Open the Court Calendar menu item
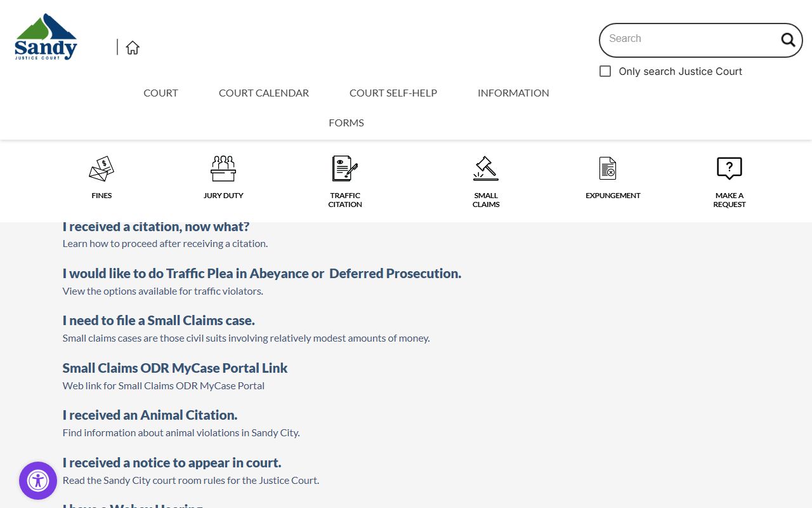 coord(264,93)
